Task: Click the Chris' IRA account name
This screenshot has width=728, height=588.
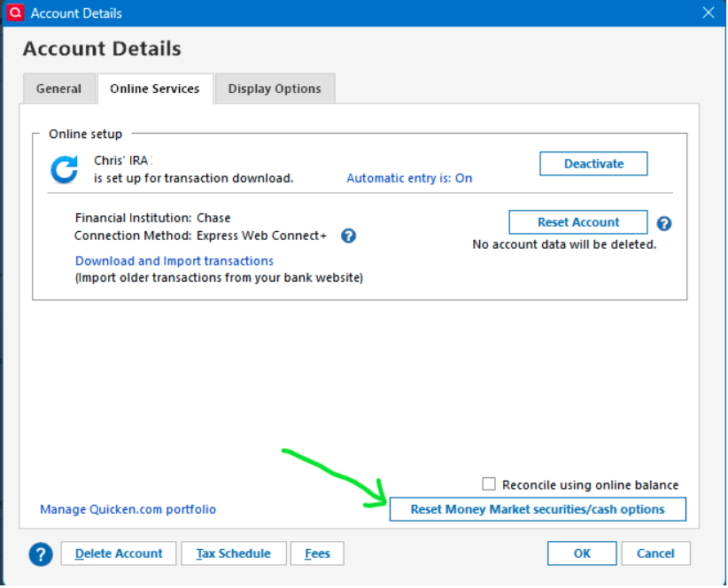Action: [121, 160]
